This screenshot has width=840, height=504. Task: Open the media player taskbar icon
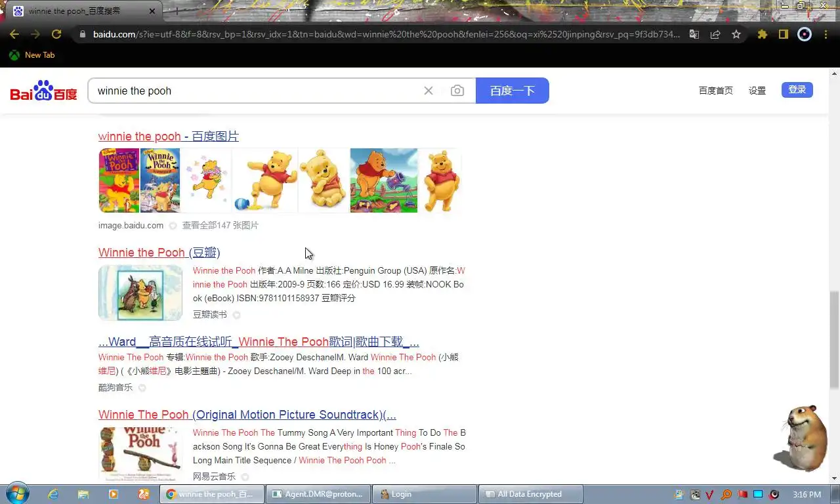tap(114, 494)
